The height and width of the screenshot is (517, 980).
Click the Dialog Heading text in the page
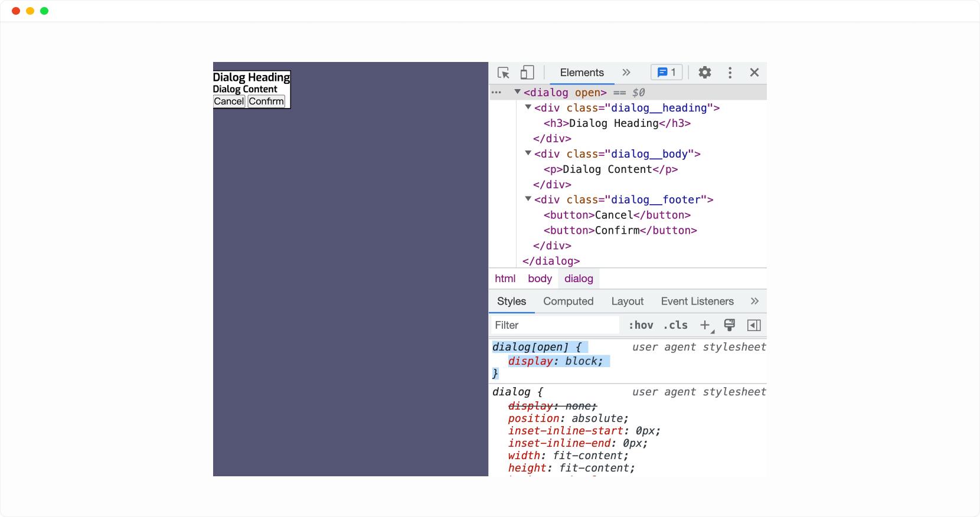point(251,77)
